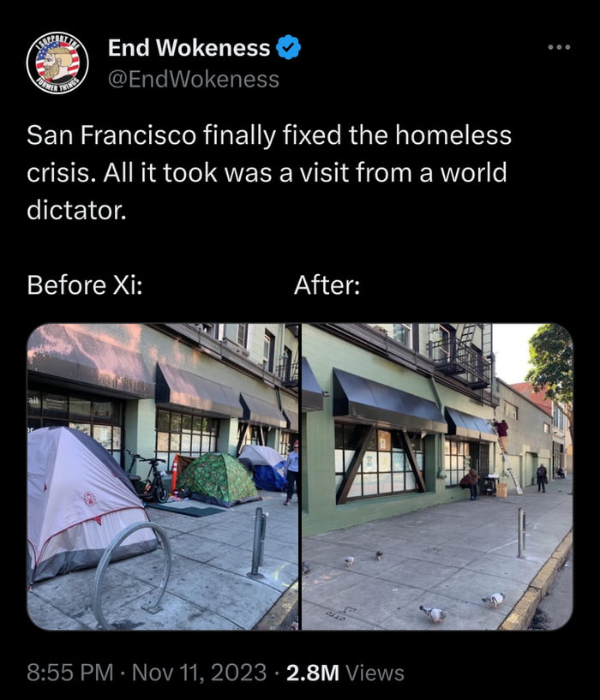Click the tweet text about San Francisco
Image resolution: width=600 pixels, height=700 pixels.
click(269, 172)
